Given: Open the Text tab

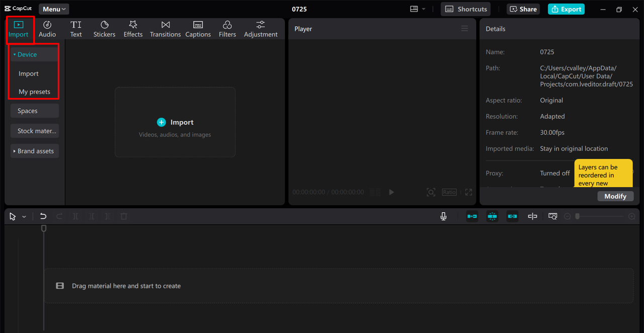Looking at the screenshot, I should point(76,29).
